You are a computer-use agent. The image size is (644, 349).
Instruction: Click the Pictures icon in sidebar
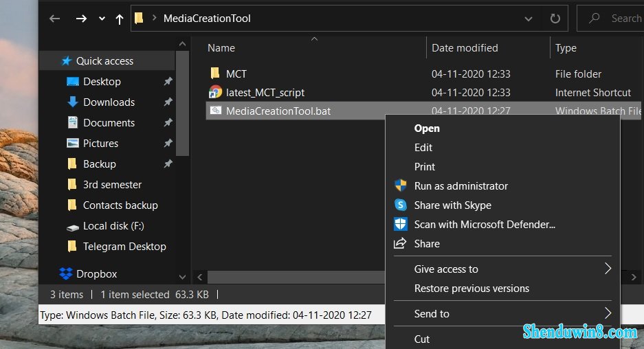[73, 143]
